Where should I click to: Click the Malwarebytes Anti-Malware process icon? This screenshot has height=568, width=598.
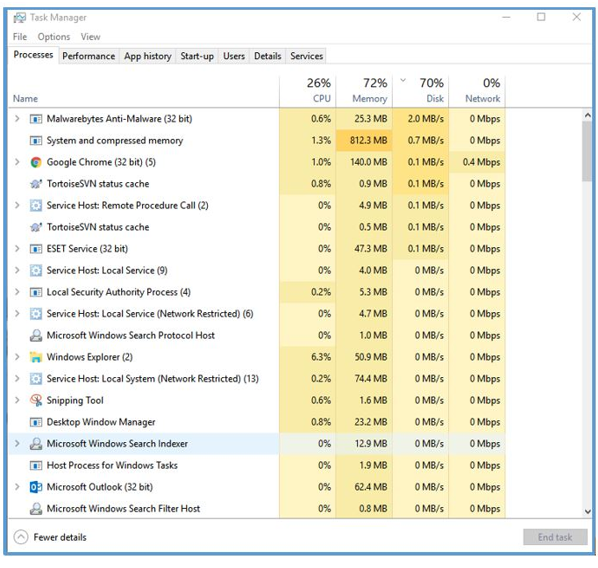tap(36, 119)
